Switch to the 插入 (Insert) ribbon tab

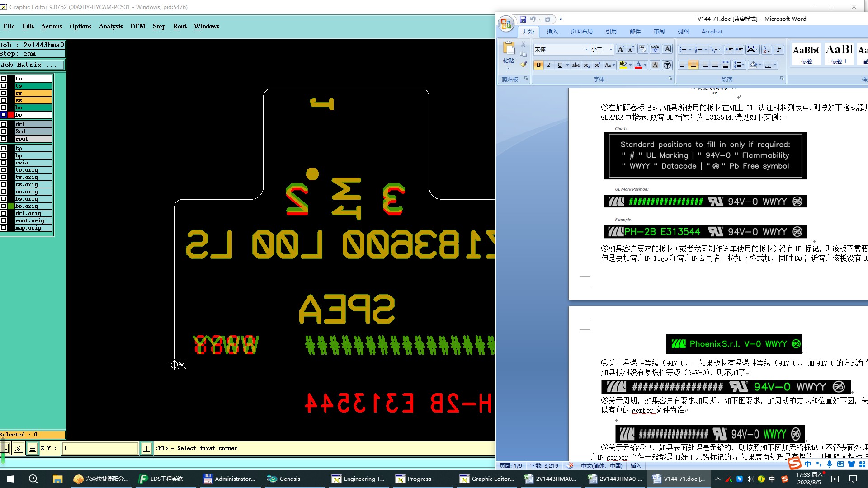click(552, 31)
